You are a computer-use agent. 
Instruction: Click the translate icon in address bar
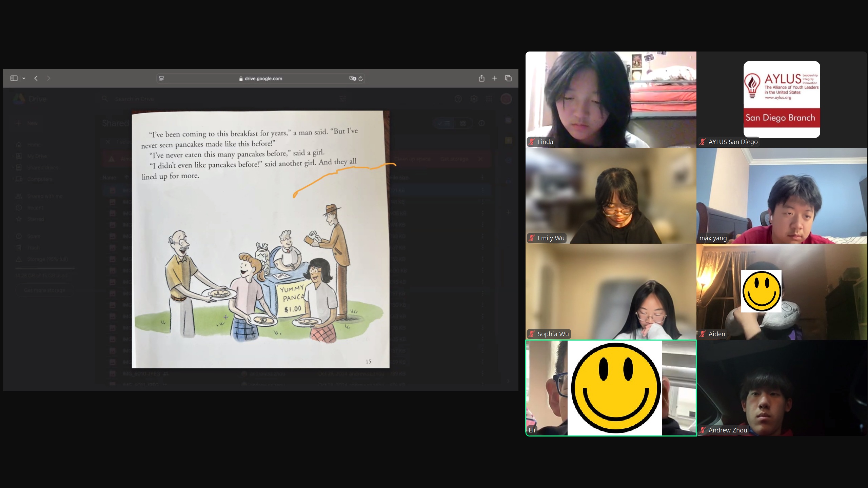tap(352, 78)
